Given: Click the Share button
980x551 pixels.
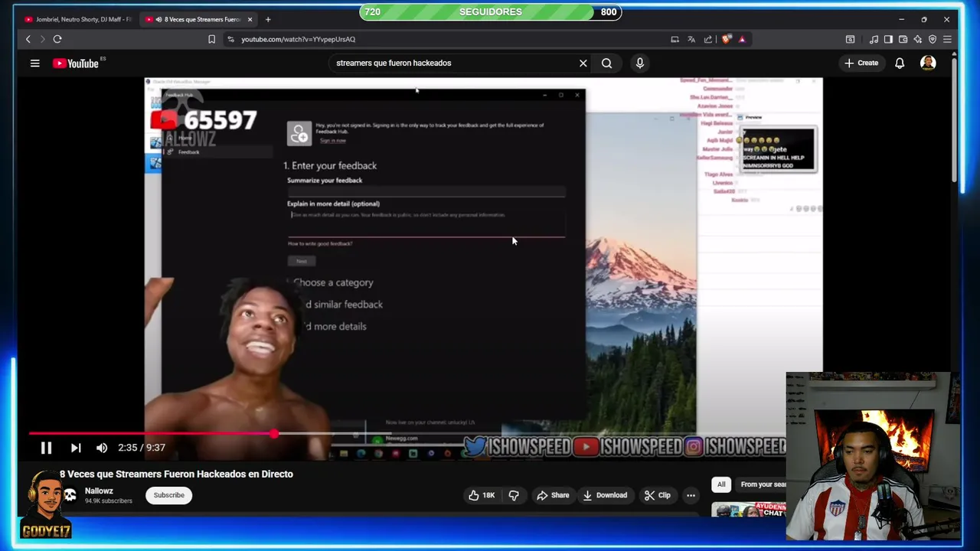Looking at the screenshot, I should 553,495.
